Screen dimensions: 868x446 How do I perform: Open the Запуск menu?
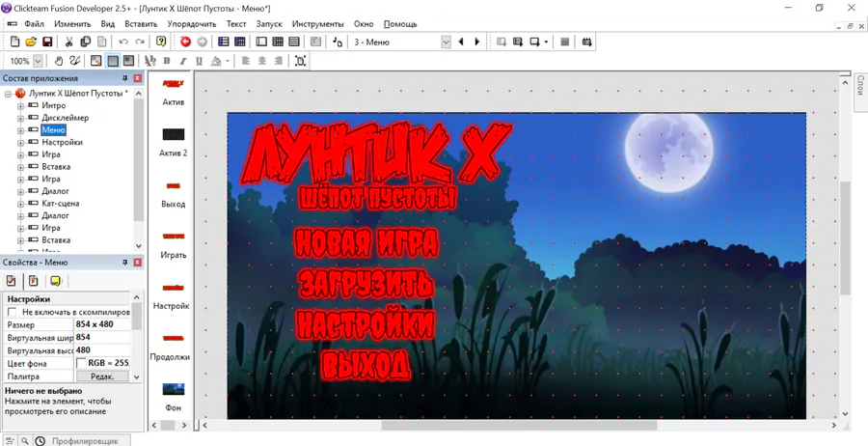click(x=269, y=24)
